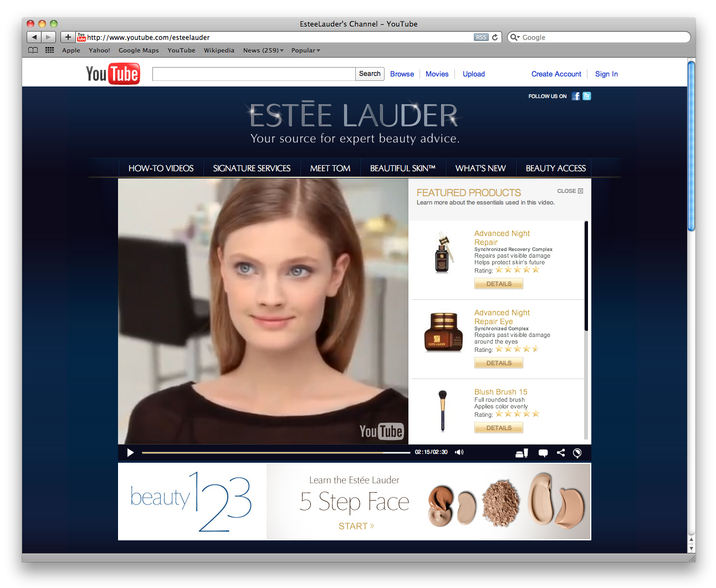The height and width of the screenshot is (588, 716).
Task: Seek on the video progress bar
Action: [x=276, y=453]
